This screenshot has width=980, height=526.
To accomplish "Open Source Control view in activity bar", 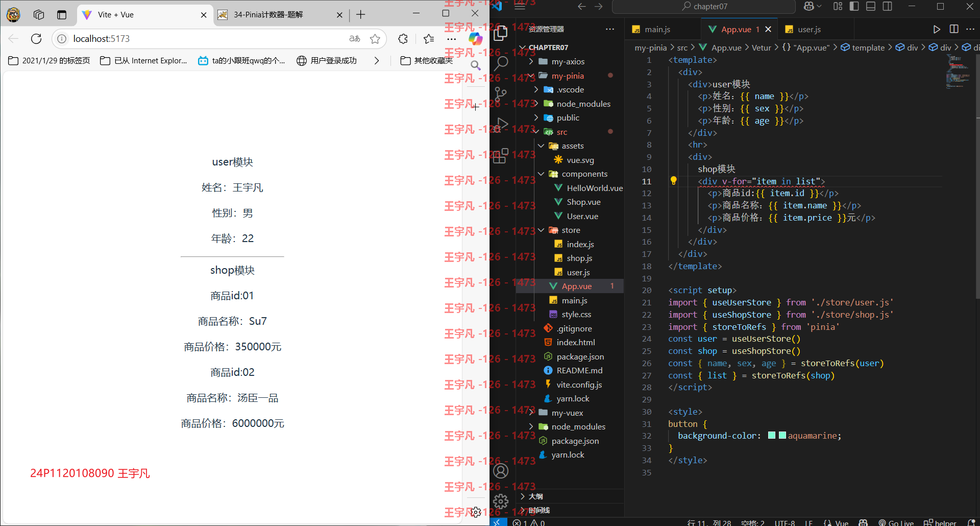I will pos(501,94).
